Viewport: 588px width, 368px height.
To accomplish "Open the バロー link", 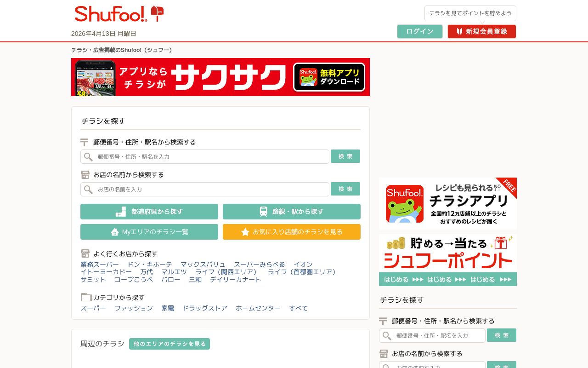I will [171, 280].
